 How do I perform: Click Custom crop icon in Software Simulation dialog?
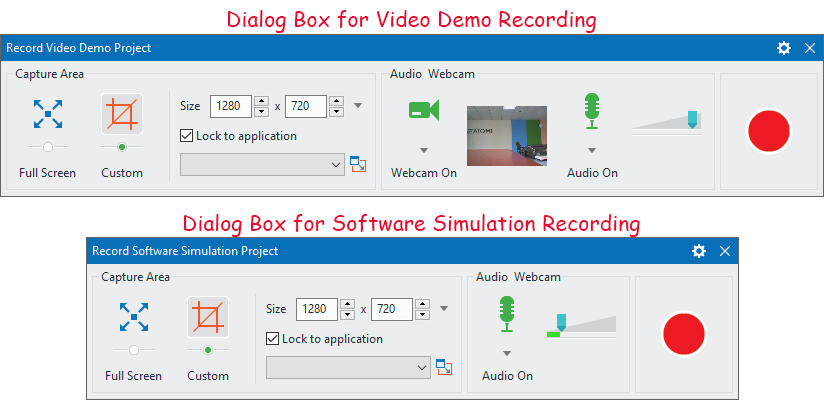pos(208,317)
